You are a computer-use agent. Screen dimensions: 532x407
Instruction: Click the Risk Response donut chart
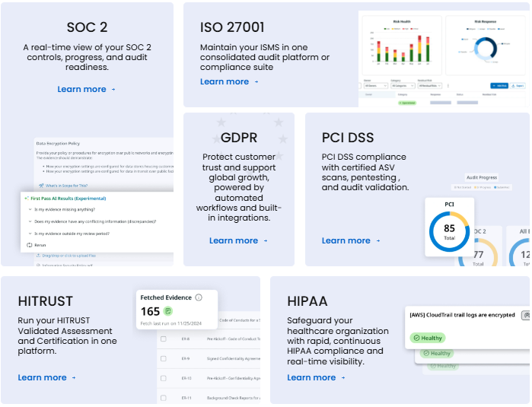point(486,49)
